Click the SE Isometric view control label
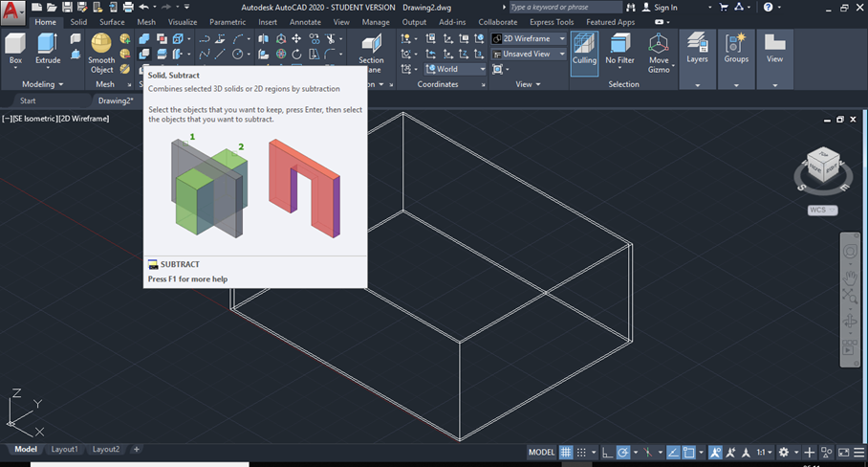Screen dimensions: 868x467 click(x=34, y=119)
